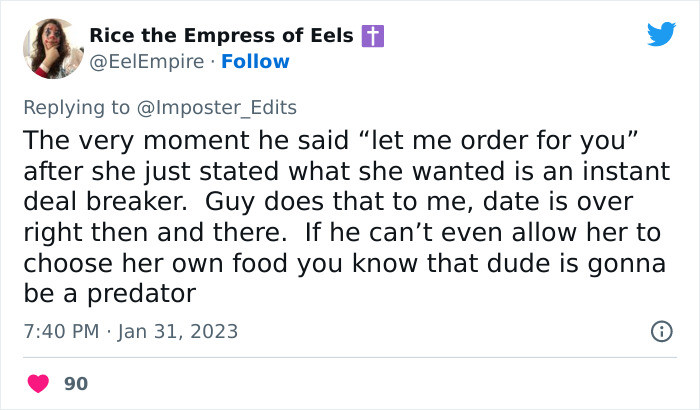700x410 pixels.
Task: Click the Jan 31, 2023 date
Action: [176, 330]
